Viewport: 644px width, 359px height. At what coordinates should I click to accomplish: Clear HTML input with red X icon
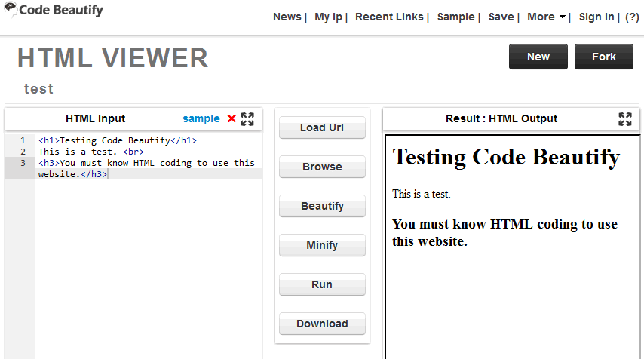[232, 118]
